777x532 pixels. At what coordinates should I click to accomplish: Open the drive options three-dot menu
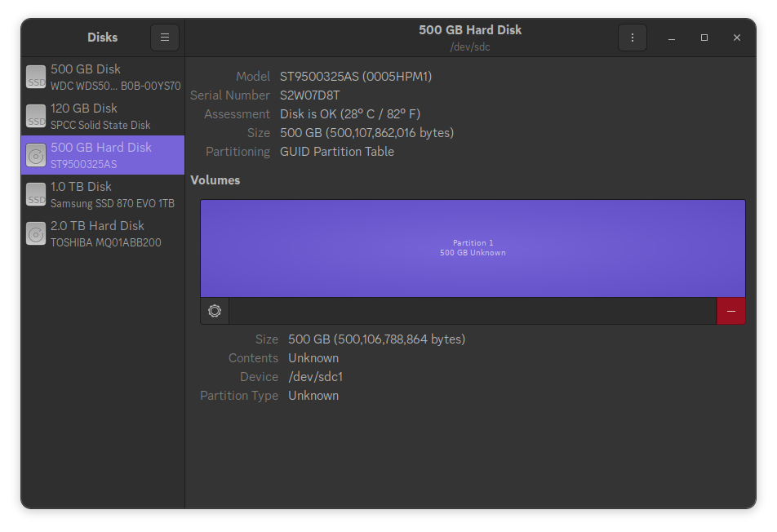632,38
